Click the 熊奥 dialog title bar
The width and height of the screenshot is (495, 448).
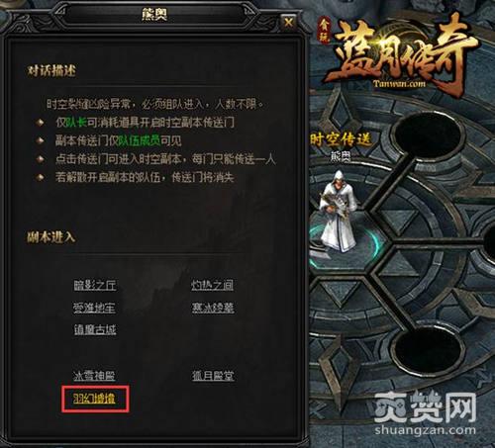[154, 15]
